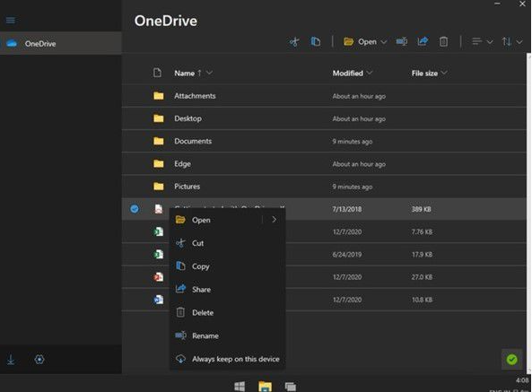The image size is (532, 392).
Task: Expand the sort options dropdown chevron
Action: click(519, 42)
